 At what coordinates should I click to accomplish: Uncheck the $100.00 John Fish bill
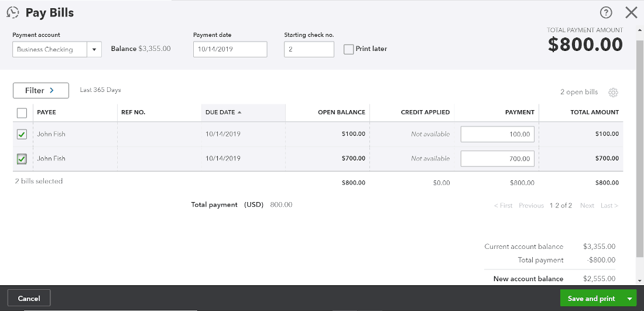(22, 134)
